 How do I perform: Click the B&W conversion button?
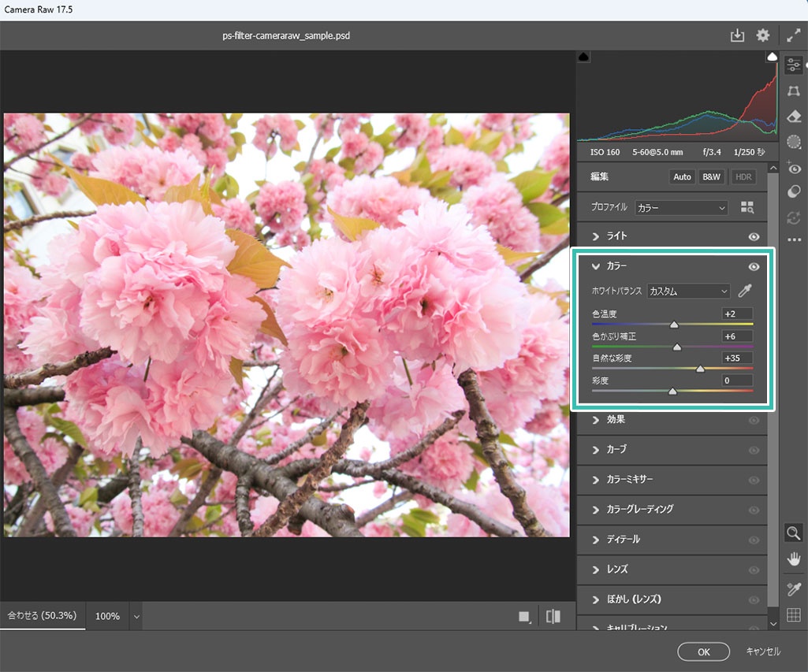pos(711,177)
